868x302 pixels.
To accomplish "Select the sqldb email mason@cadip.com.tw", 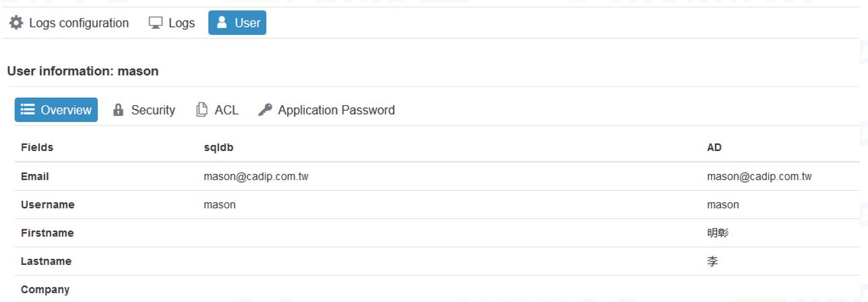I will 256,177.
